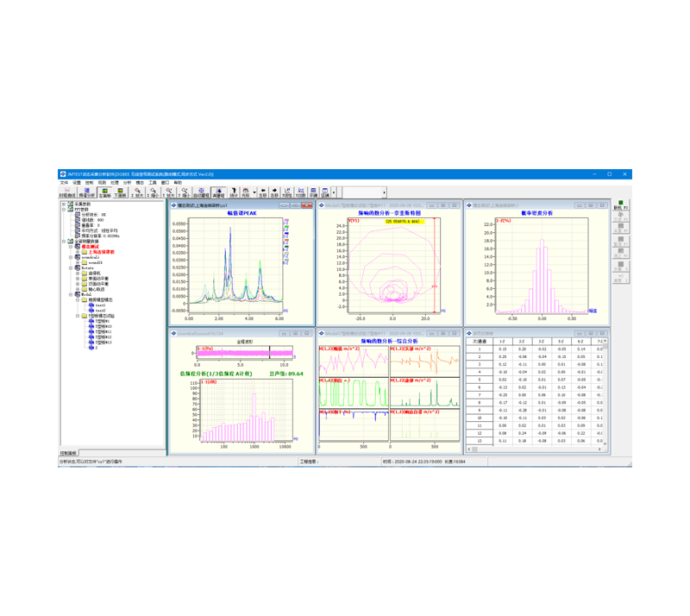This screenshot has width=690, height=616.
Task: Open 频谱分析 from the toolbar
Action: (x=86, y=192)
